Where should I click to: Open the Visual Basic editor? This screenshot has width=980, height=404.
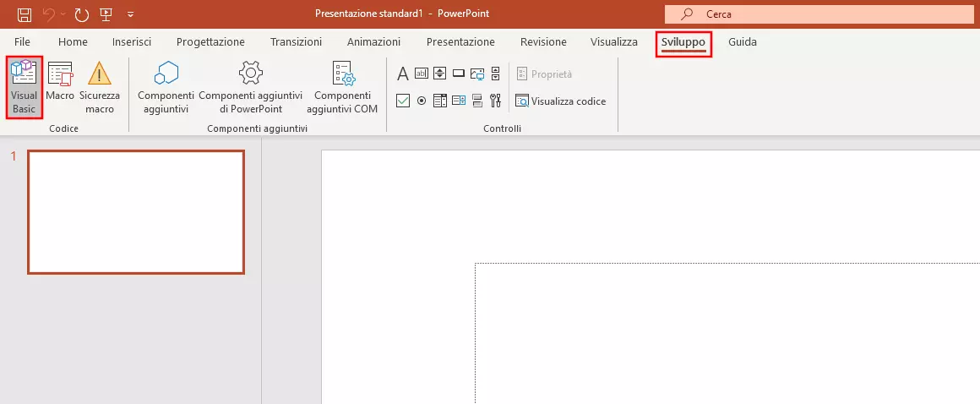(24, 87)
